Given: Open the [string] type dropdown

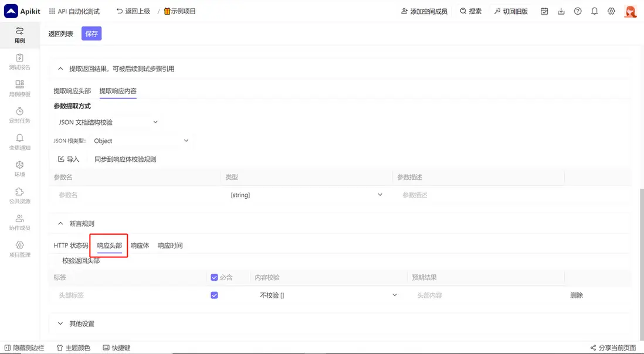Looking at the screenshot, I should click(x=306, y=195).
